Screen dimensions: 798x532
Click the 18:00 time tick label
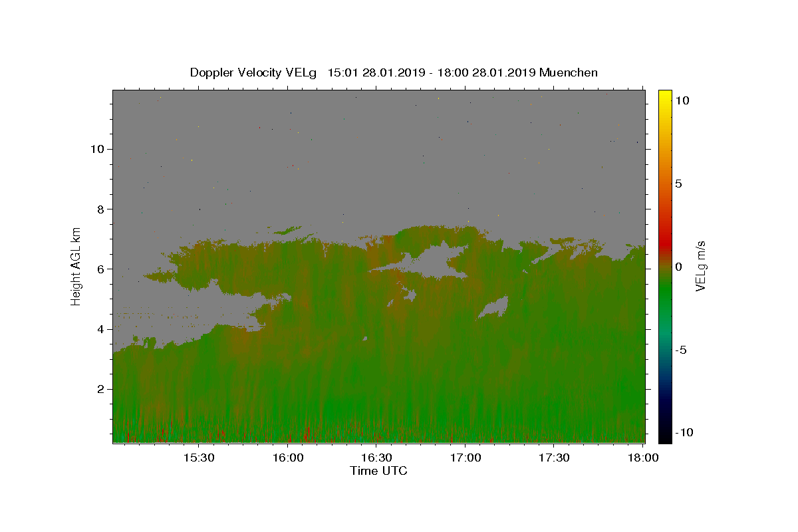644,458
